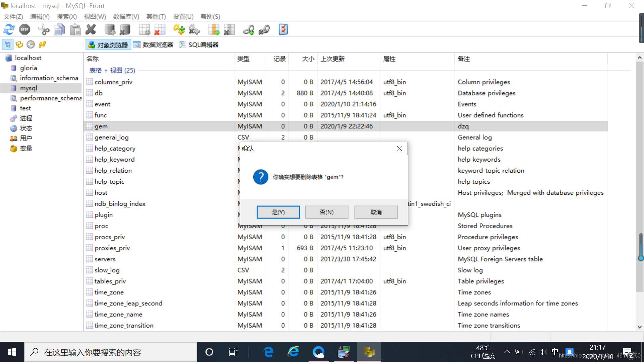Open the 搜索(X) menu
Image resolution: width=644 pixels, height=362 pixels.
coord(66,16)
